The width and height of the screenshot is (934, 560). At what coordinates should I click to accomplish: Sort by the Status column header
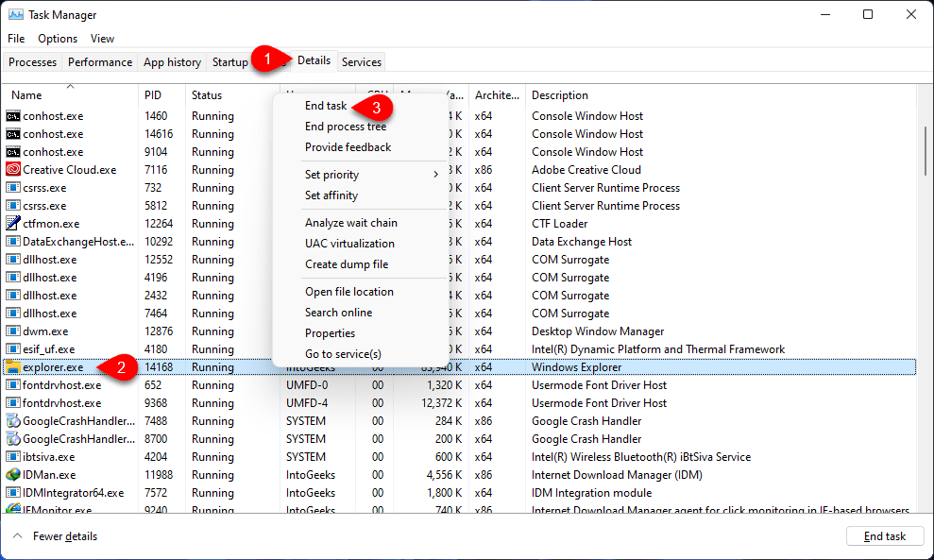tap(232, 95)
